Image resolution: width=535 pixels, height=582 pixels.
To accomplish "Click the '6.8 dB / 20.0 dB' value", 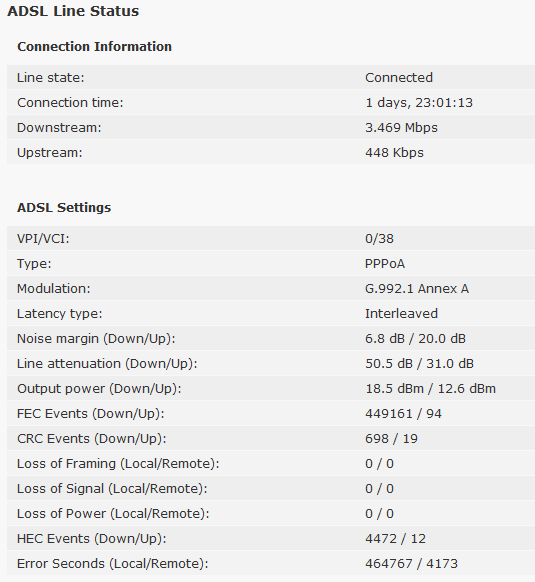I will point(415,339).
